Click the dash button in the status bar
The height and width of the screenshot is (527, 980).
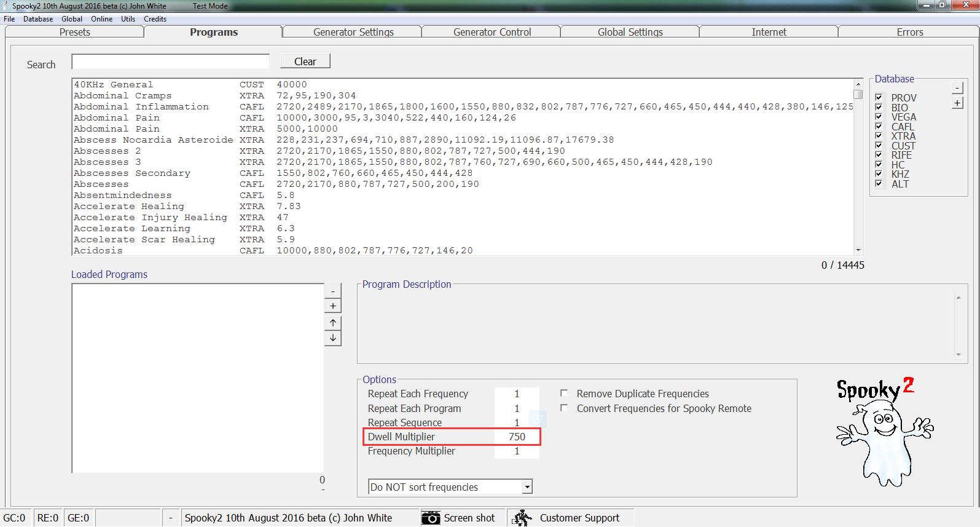pos(171,518)
